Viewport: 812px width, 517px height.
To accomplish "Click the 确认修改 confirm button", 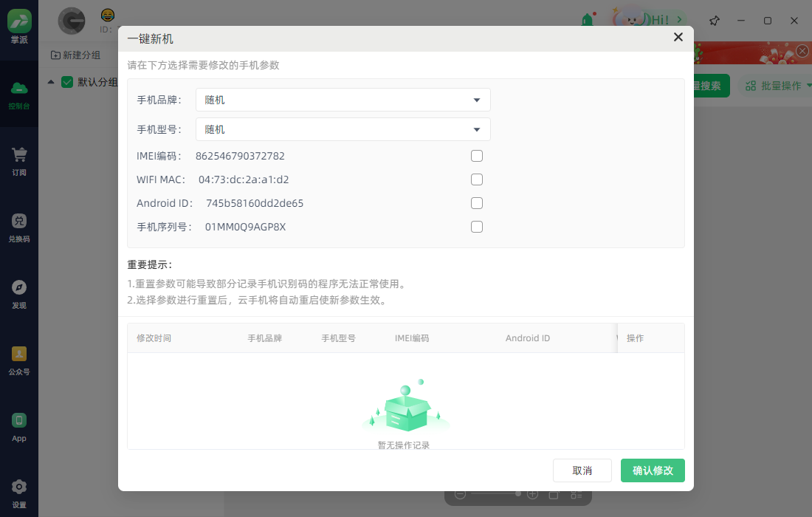I will point(653,470).
